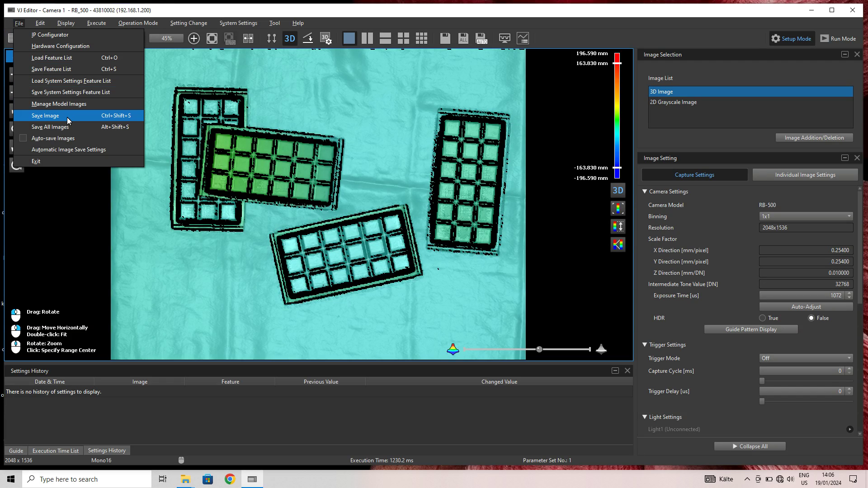Open the graph chart icon in the toolbar

tap(523, 38)
